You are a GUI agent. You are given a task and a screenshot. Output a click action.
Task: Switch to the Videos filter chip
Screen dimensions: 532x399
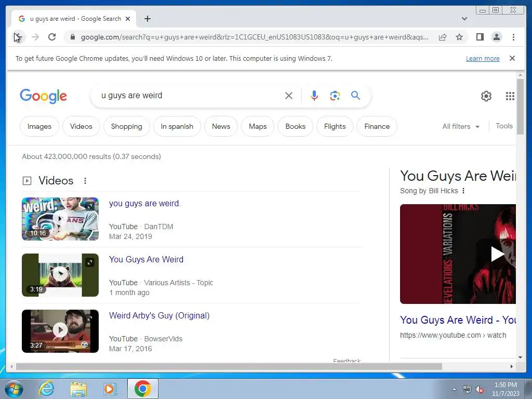[81, 126]
